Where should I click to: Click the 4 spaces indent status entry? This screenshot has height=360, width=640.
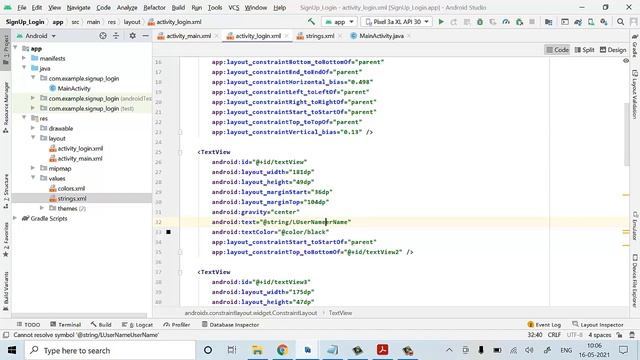pos(599,335)
